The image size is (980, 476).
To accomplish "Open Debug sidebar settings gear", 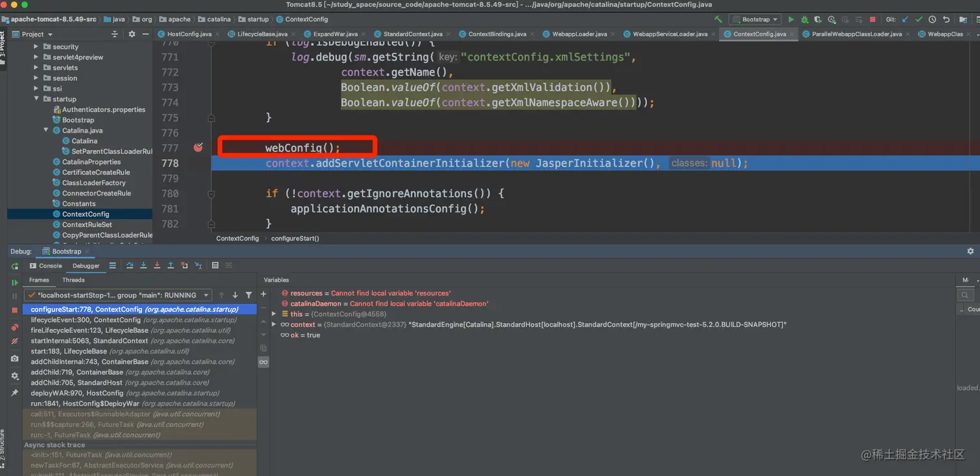I will tap(14, 376).
